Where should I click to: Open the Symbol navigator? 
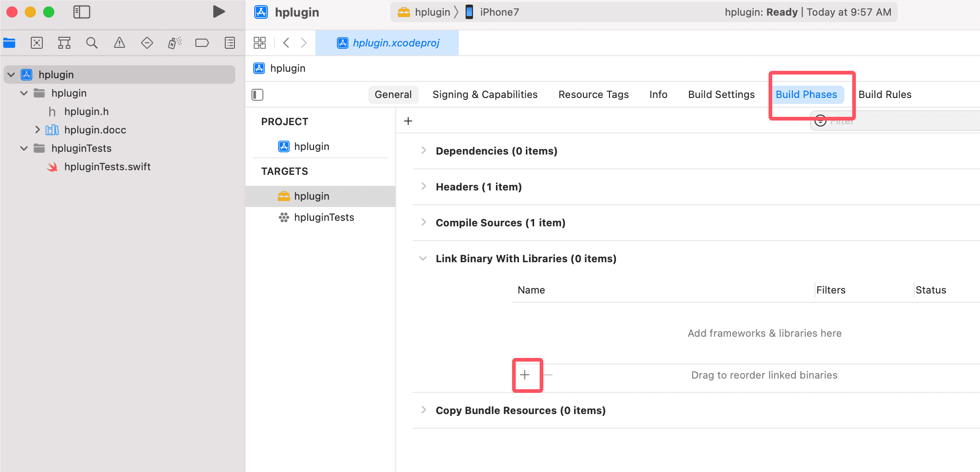point(64,43)
